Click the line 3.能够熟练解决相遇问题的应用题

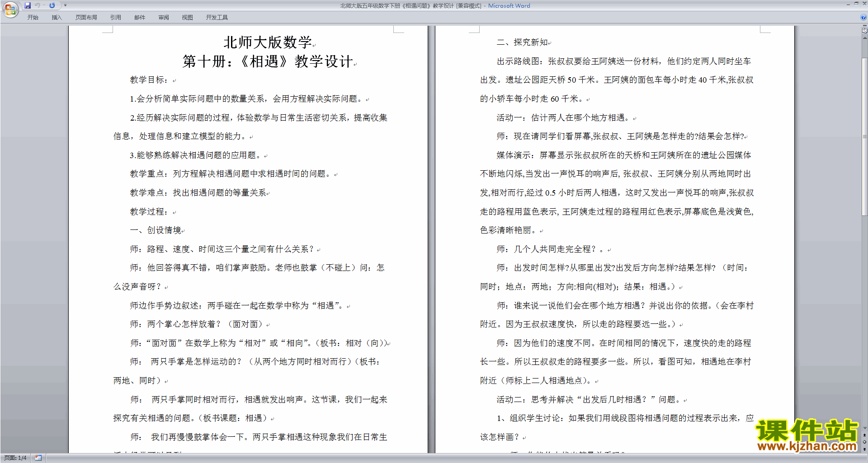(x=195, y=155)
